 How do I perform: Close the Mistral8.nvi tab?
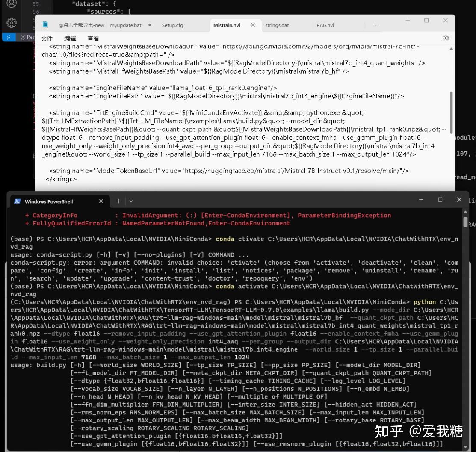tap(252, 25)
